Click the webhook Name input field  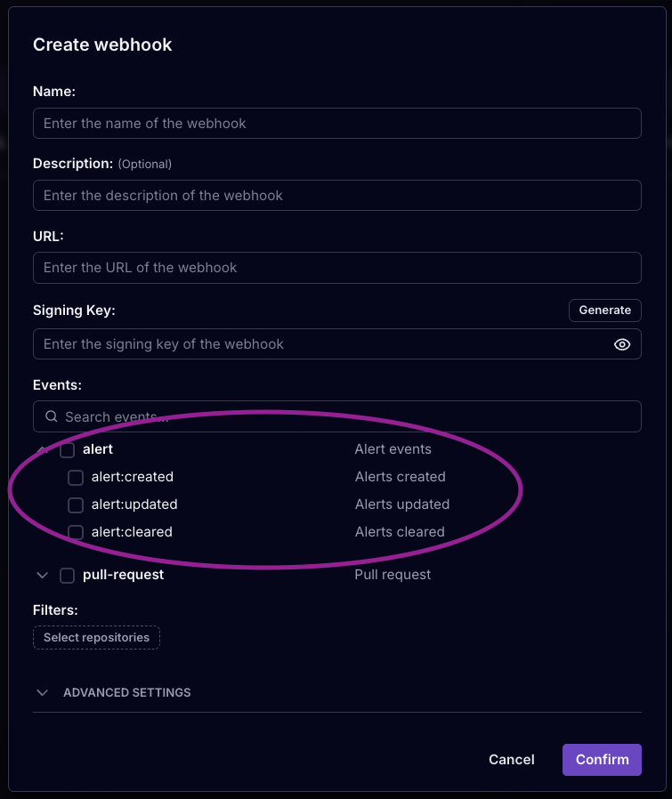(x=336, y=123)
